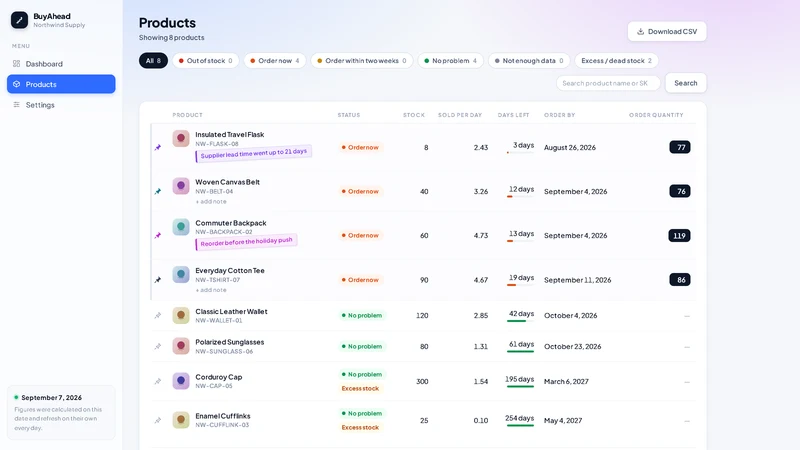
Task: Click the Order by column header
Action: (559, 115)
